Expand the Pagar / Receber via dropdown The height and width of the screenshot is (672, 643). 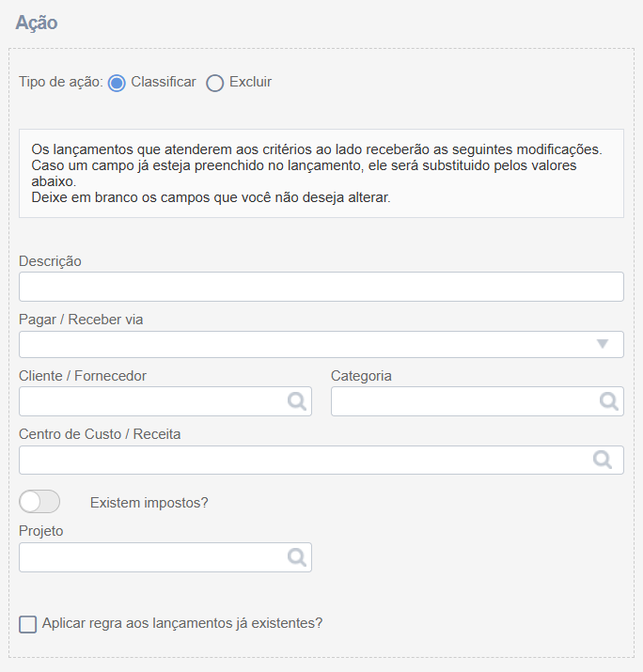(x=321, y=344)
